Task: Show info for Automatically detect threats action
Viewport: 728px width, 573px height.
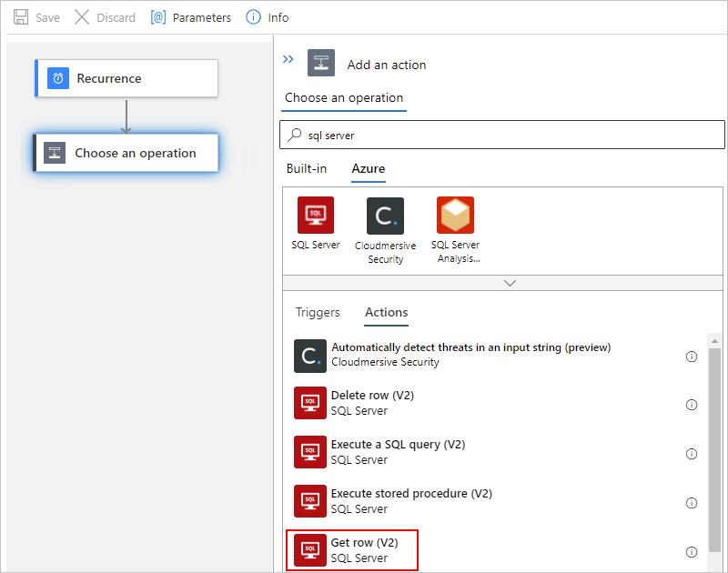Action: 692,357
